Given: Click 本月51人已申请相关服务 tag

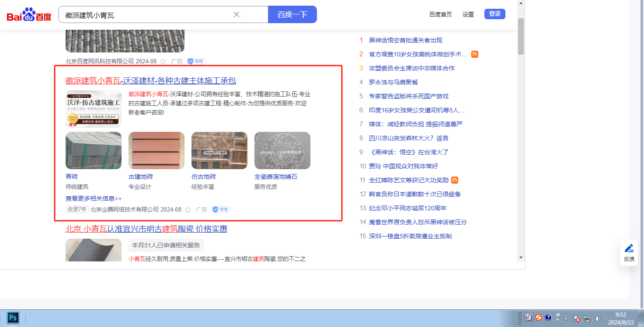Looking at the screenshot, I should 166,245.
